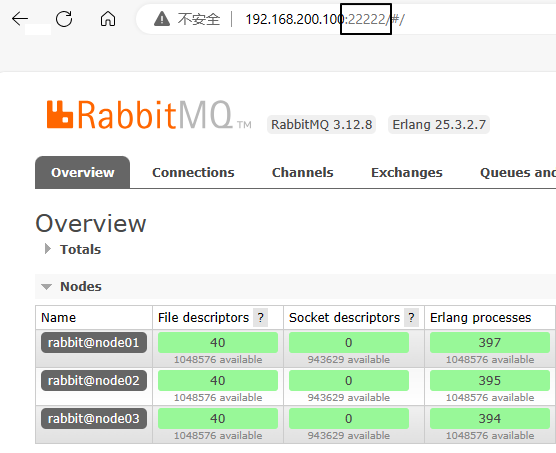The height and width of the screenshot is (453, 556).
Task: Go to the Exchanges tab
Action: [x=407, y=173]
